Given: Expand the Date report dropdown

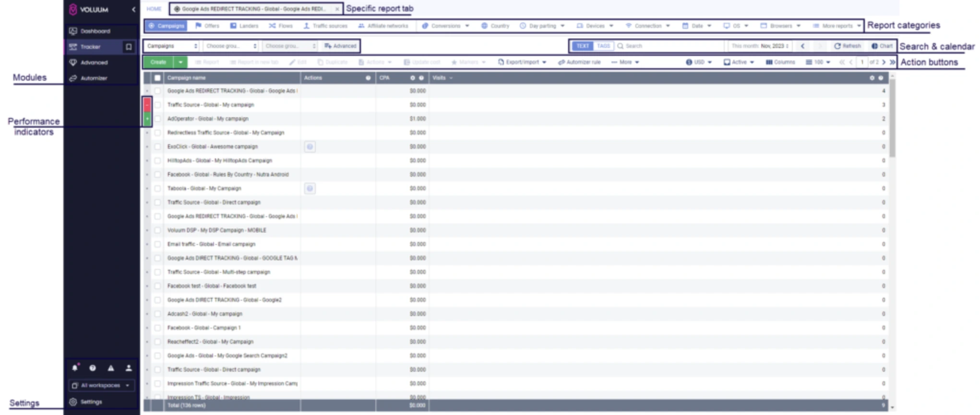Looking at the screenshot, I should coord(697,26).
